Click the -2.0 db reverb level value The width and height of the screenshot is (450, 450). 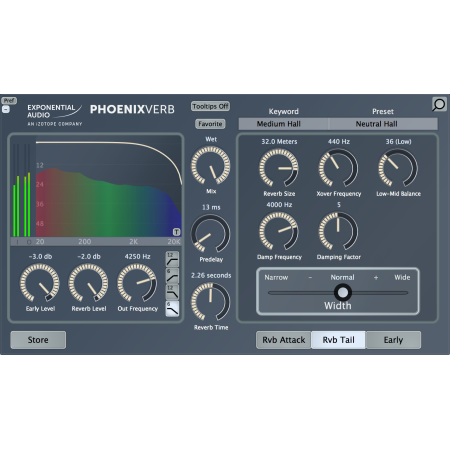pyautogui.click(x=89, y=257)
